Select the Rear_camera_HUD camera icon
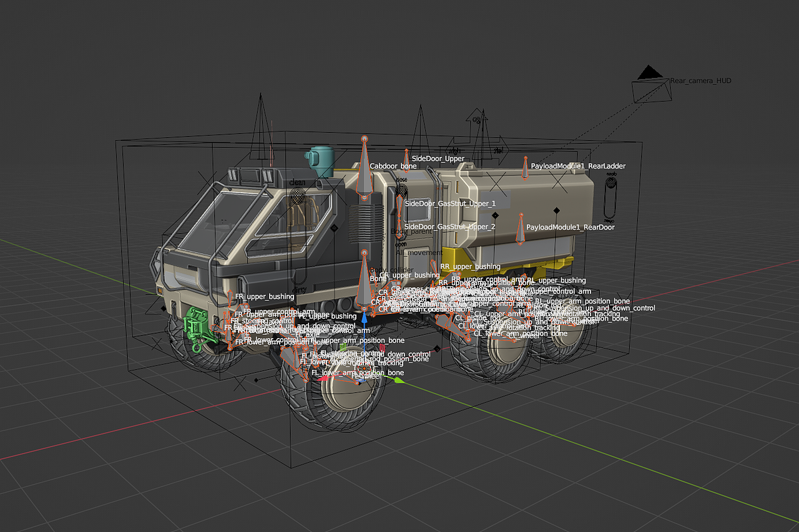Screen dimensions: 799x532 pos(649,78)
